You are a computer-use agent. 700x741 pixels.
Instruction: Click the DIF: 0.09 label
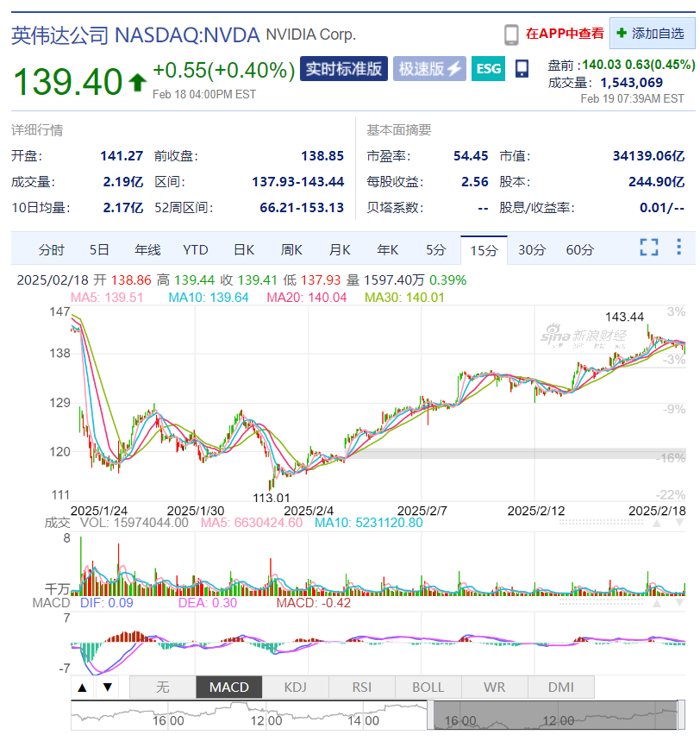coord(106,603)
